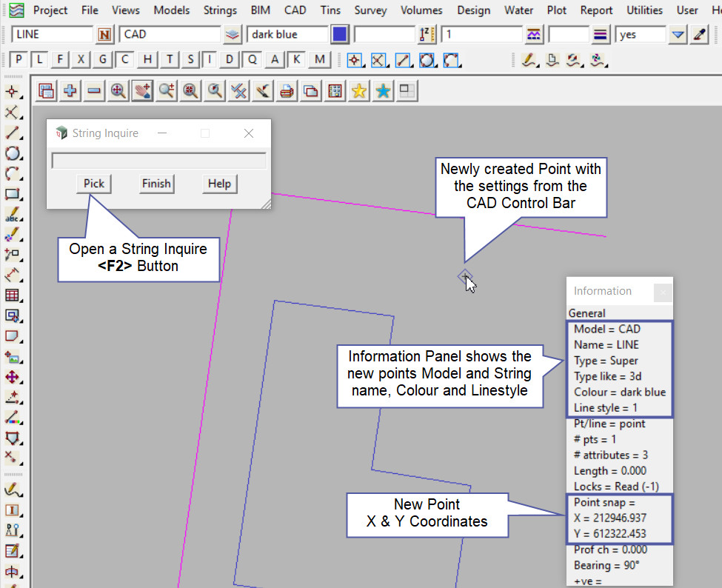Open the Survey menu
Viewport: 722px width, 588px height.
click(x=370, y=10)
